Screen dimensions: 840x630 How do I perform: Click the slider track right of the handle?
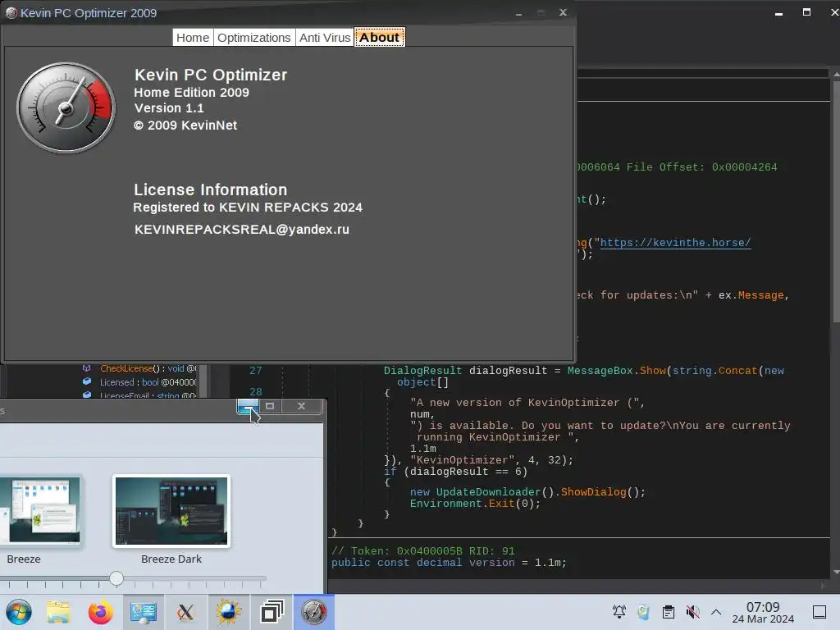click(x=195, y=578)
